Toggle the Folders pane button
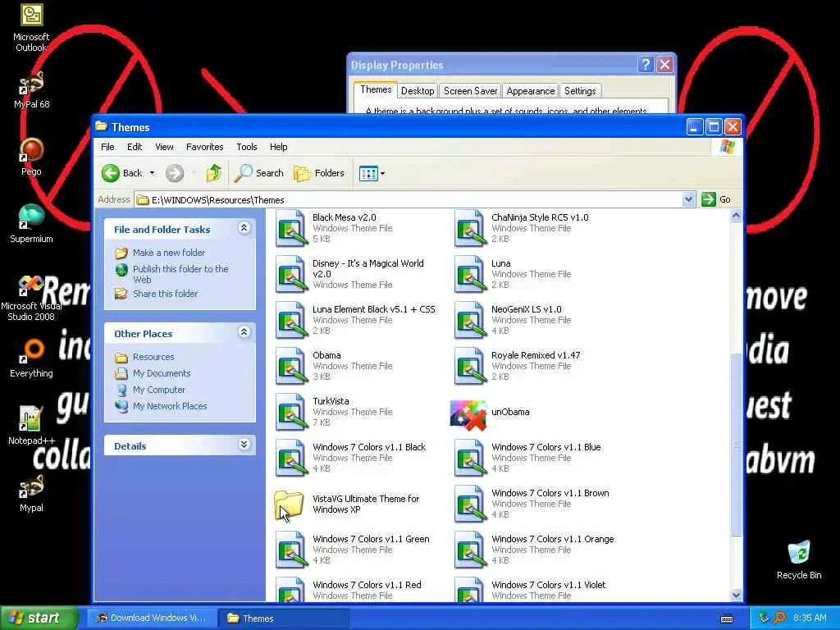 tap(319, 173)
